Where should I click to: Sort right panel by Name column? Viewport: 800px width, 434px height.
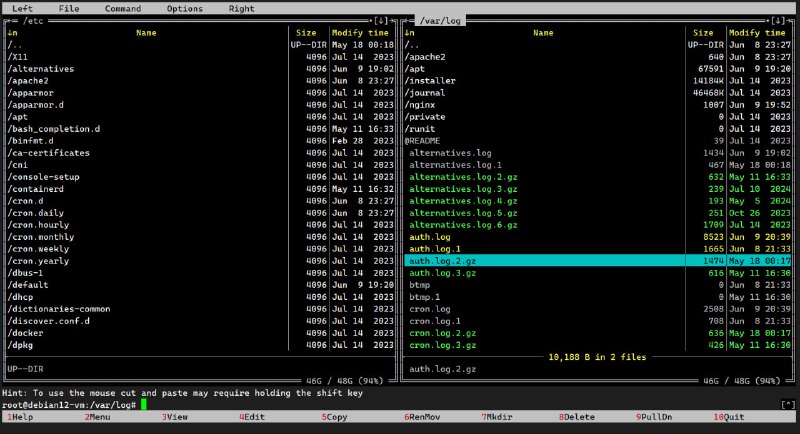[x=543, y=33]
